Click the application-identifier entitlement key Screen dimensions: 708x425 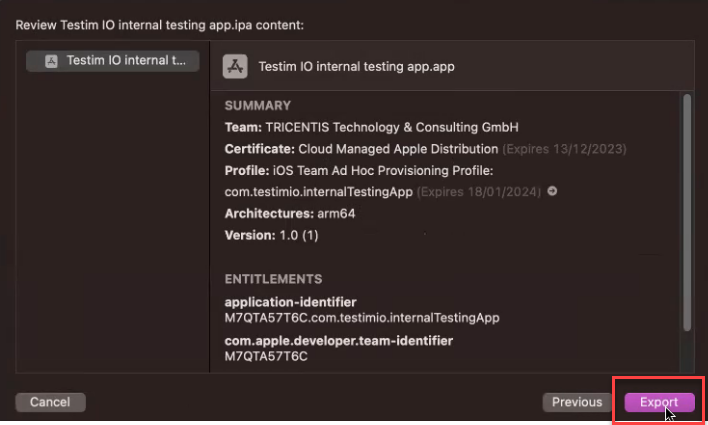click(x=291, y=302)
